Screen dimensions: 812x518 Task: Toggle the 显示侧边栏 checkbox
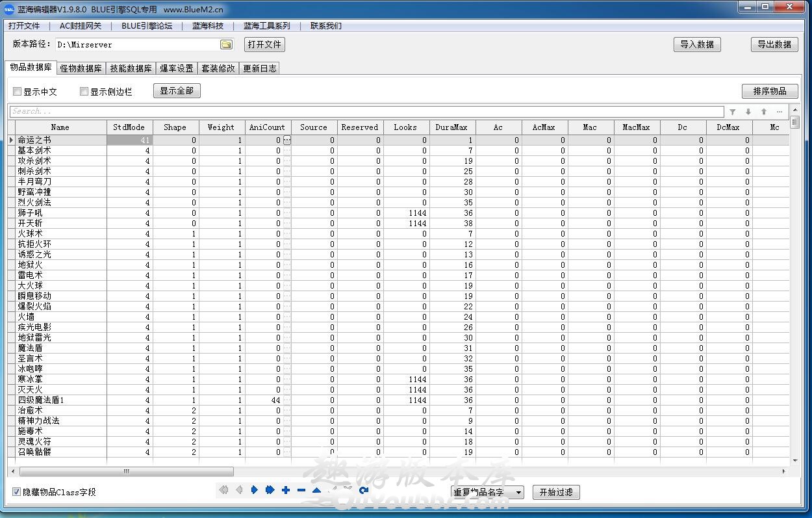[x=84, y=92]
